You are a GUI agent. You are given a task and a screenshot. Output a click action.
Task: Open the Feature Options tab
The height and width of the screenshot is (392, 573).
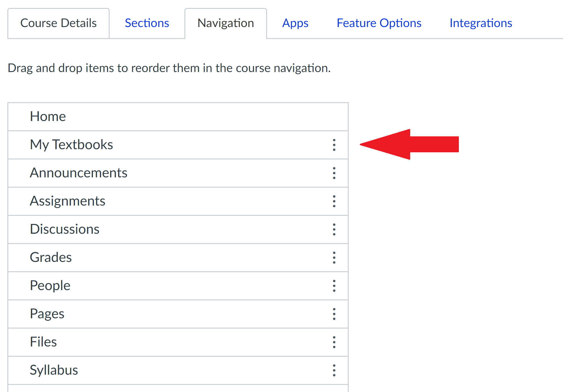click(x=379, y=23)
